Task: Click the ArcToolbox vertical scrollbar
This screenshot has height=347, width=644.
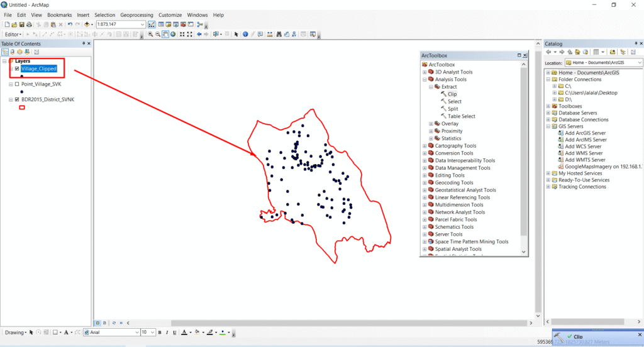Action: click(x=524, y=151)
